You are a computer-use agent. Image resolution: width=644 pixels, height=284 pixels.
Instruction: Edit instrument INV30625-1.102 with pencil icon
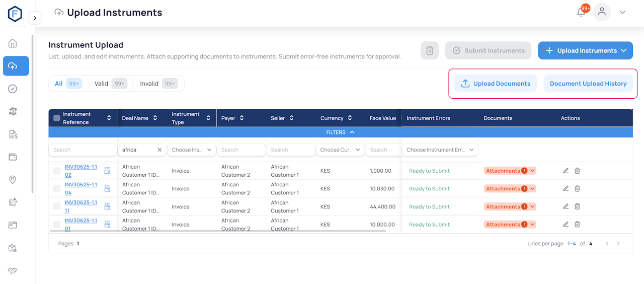(x=566, y=171)
